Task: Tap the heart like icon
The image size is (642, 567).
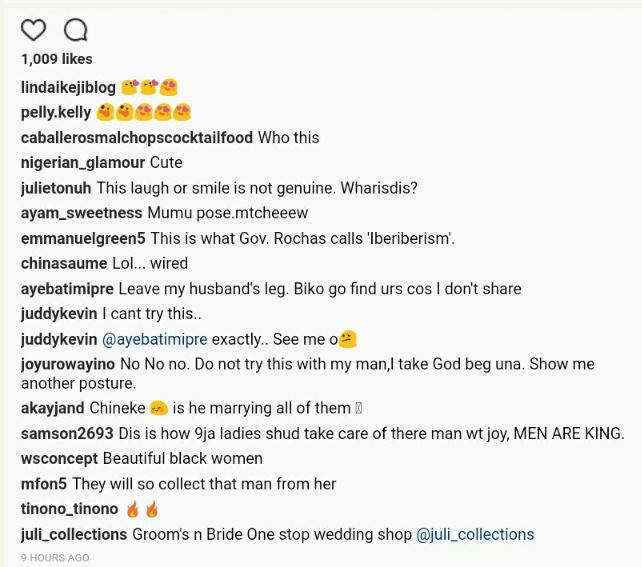Action: click(x=33, y=30)
